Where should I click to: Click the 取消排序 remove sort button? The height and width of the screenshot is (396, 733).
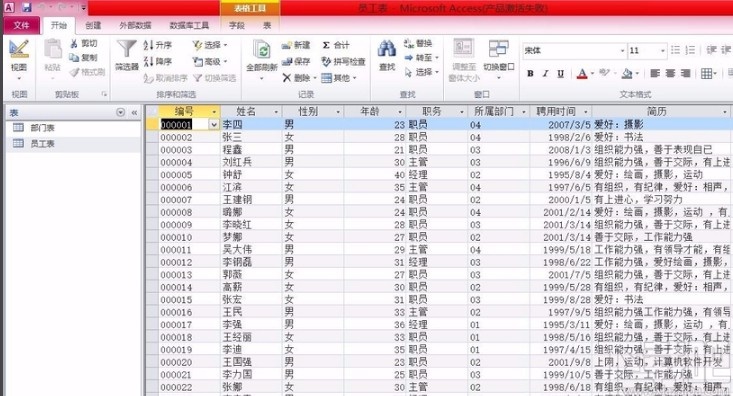click(165, 78)
